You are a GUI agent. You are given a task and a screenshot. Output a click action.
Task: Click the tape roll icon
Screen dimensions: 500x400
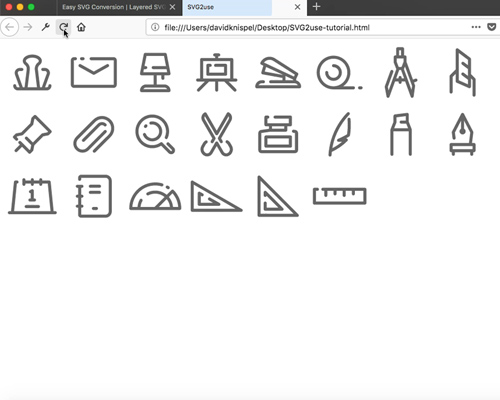[x=339, y=73]
